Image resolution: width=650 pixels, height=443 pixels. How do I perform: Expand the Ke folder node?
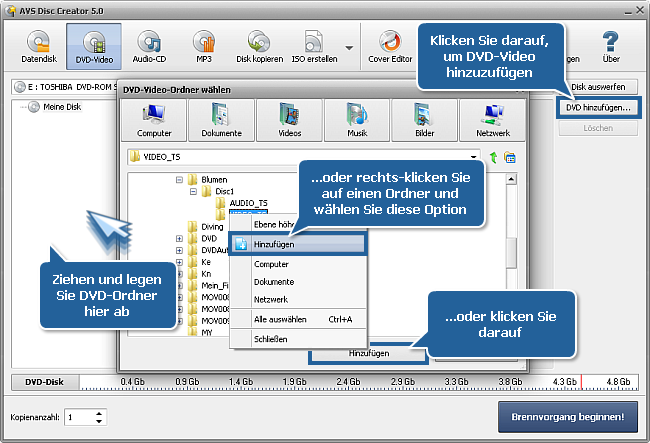click(179, 262)
